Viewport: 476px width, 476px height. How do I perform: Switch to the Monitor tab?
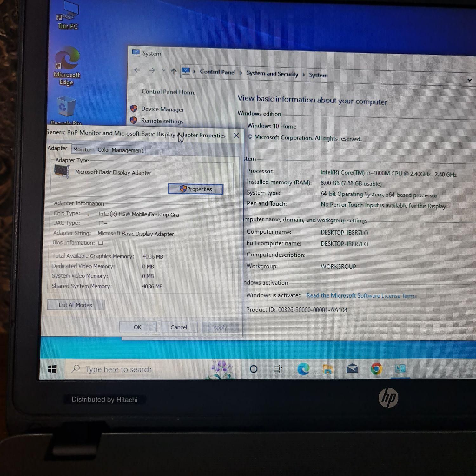pos(82,149)
